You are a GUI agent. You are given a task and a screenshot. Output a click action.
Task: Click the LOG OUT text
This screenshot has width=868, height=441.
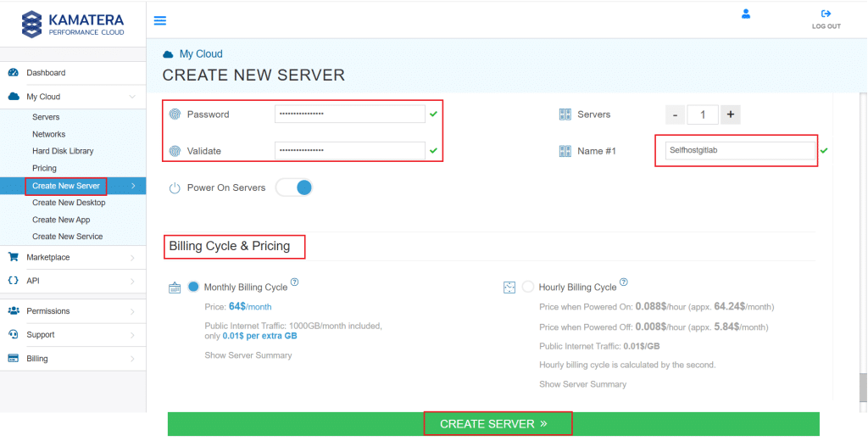click(x=826, y=26)
